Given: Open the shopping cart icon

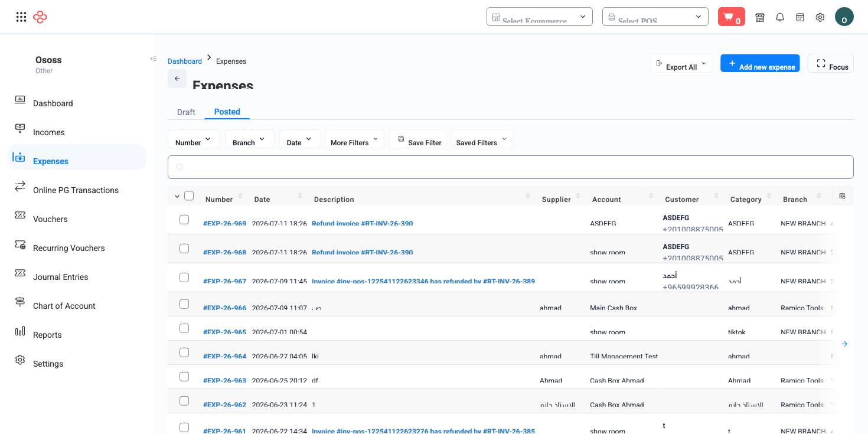Looking at the screenshot, I should [x=731, y=17].
